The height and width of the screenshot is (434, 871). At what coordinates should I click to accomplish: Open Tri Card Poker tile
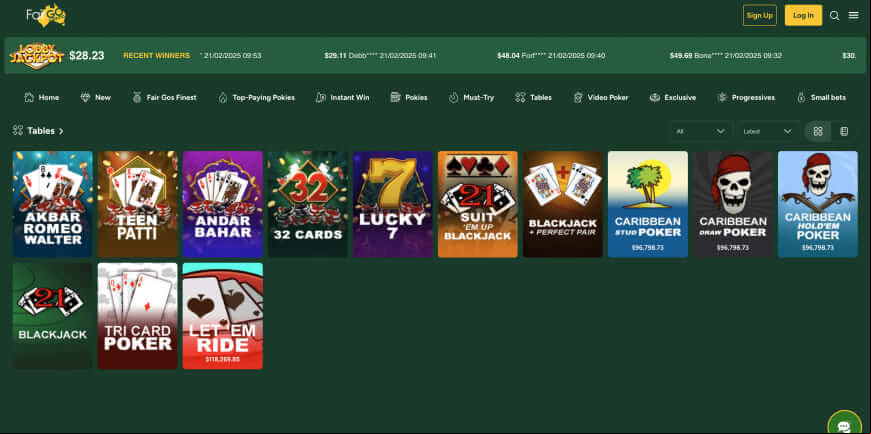138,316
